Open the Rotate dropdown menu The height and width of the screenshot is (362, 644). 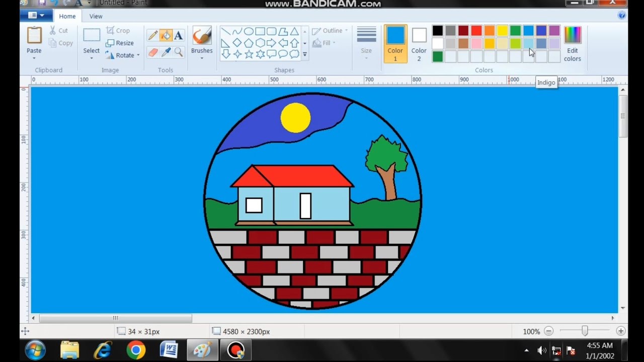122,55
